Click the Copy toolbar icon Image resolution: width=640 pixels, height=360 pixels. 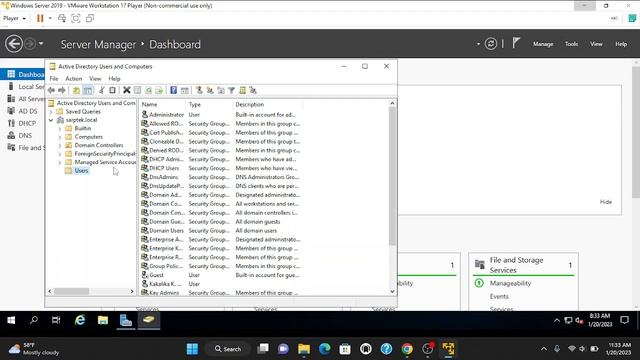[112, 90]
